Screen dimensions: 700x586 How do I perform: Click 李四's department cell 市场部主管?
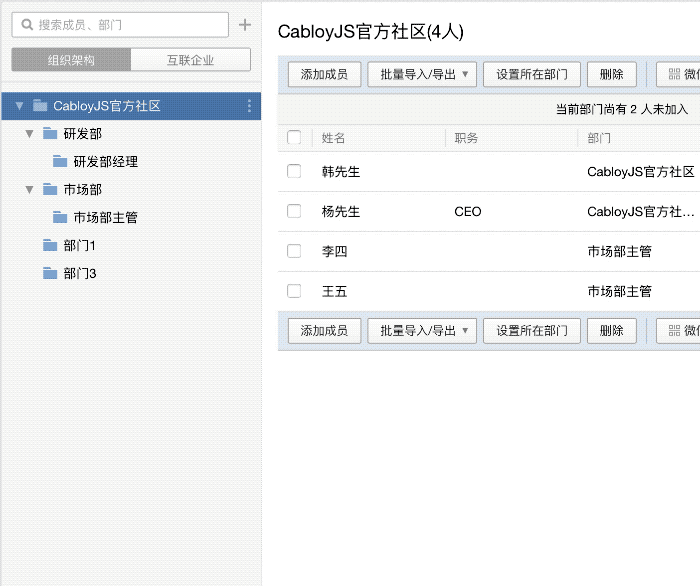(619, 251)
